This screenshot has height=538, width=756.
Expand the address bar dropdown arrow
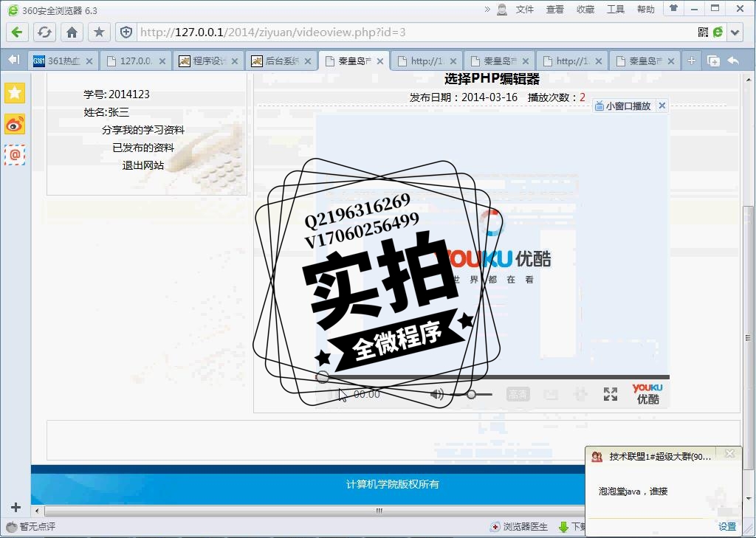coord(735,32)
